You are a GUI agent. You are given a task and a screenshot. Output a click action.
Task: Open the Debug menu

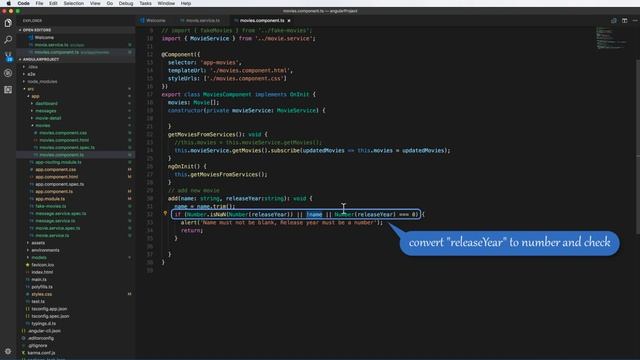[126, 3]
